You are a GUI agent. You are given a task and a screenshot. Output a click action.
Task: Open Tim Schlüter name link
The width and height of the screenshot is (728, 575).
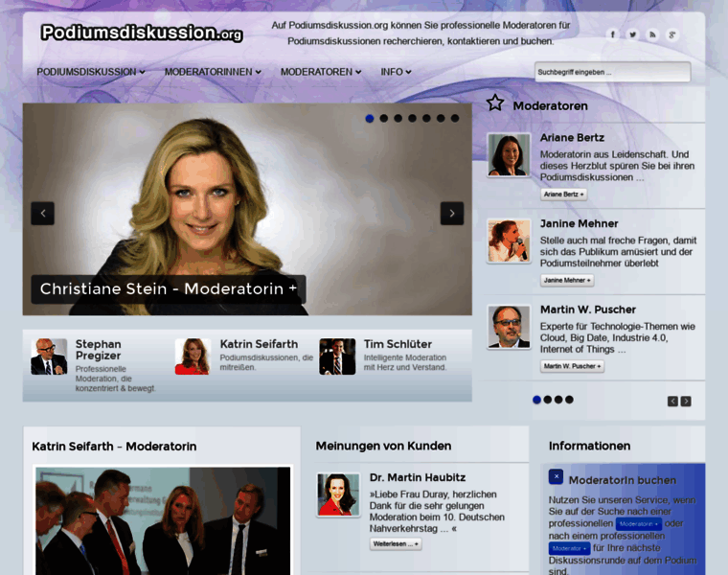(x=398, y=344)
